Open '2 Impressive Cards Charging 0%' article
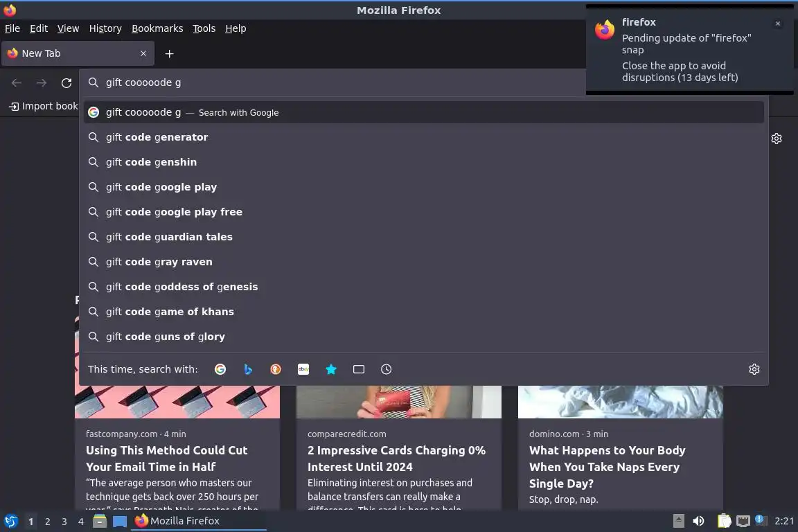 396,458
